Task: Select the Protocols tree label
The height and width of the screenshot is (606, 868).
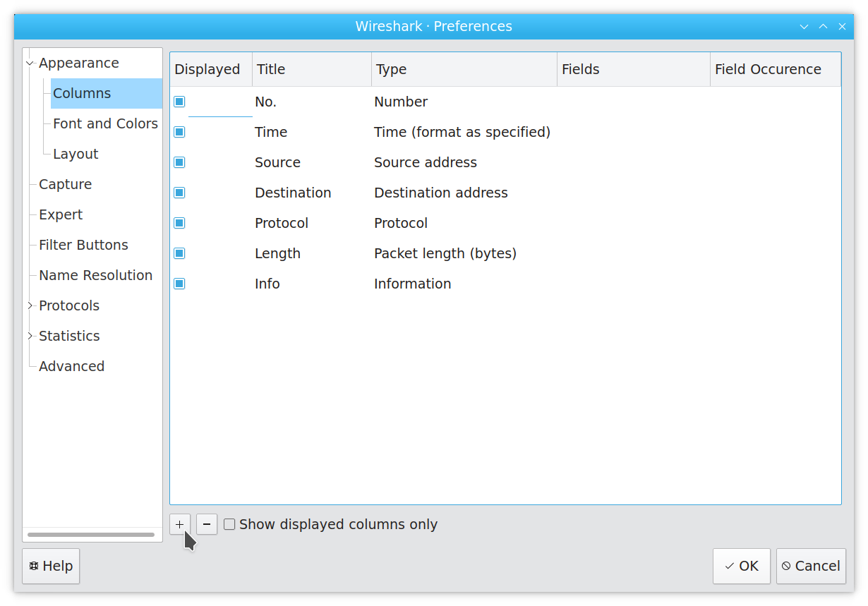Action: [x=69, y=305]
